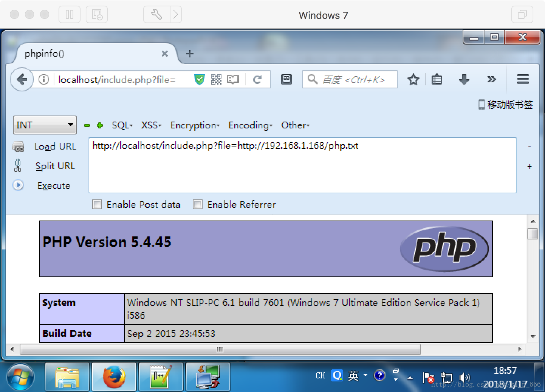Image resolution: width=545 pixels, height=392 pixels.
Task: Click the screenshot/news icon beside address bar
Action: 286,79
